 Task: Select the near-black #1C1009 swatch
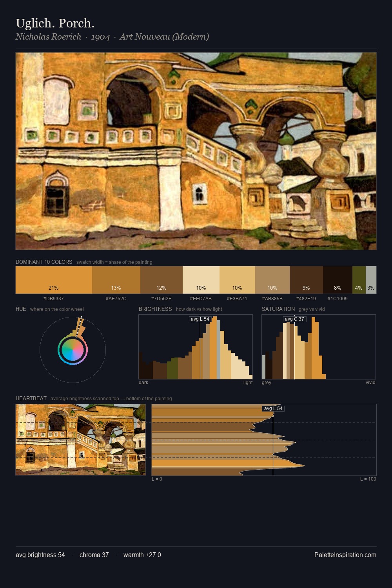tap(338, 280)
